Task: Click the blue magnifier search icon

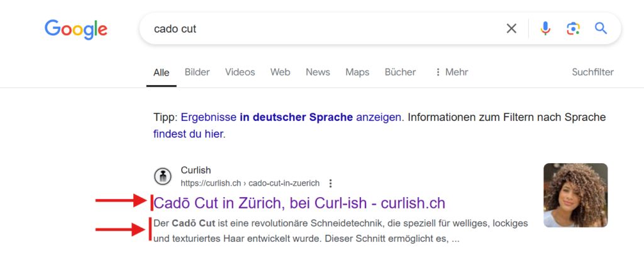Action: pyautogui.click(x=601, y=28)
